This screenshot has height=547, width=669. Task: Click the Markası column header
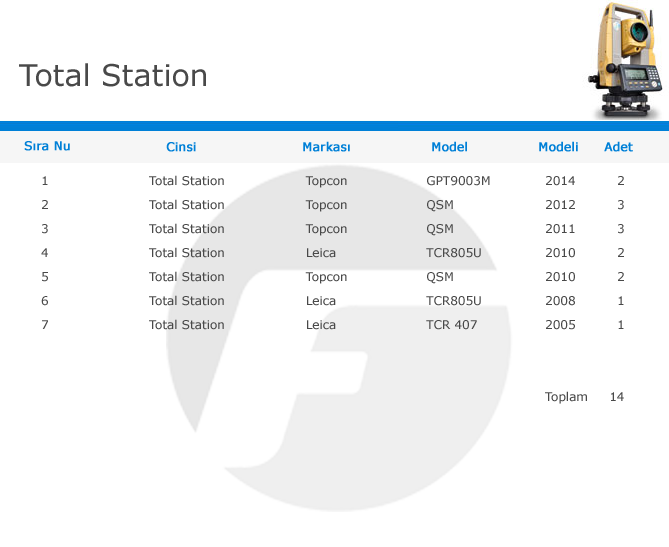tap(326, 147)
